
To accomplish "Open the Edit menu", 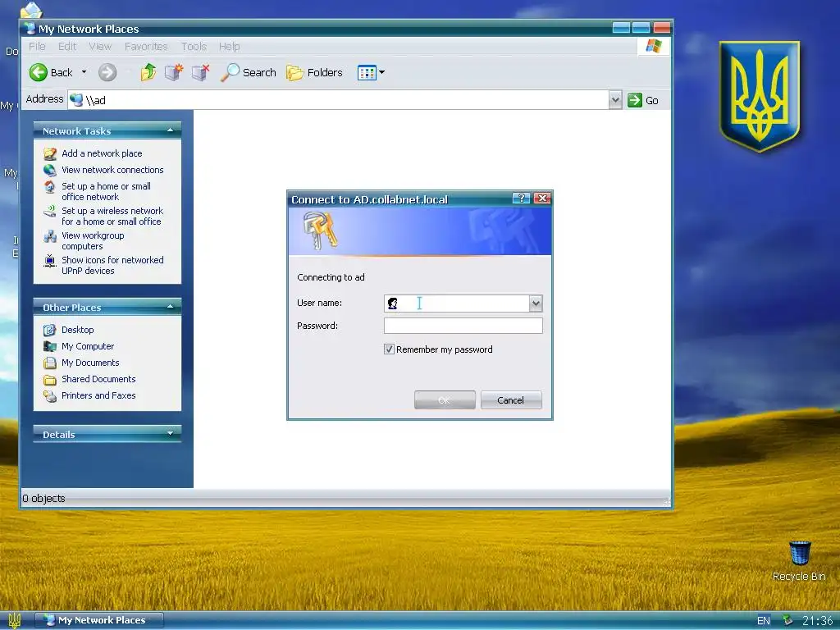I will coord(67,47).
